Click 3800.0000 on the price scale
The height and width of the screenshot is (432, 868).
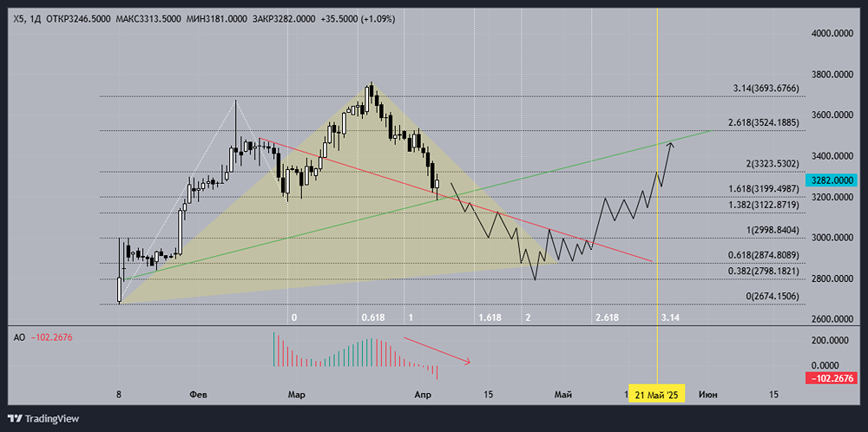point(832,74)
